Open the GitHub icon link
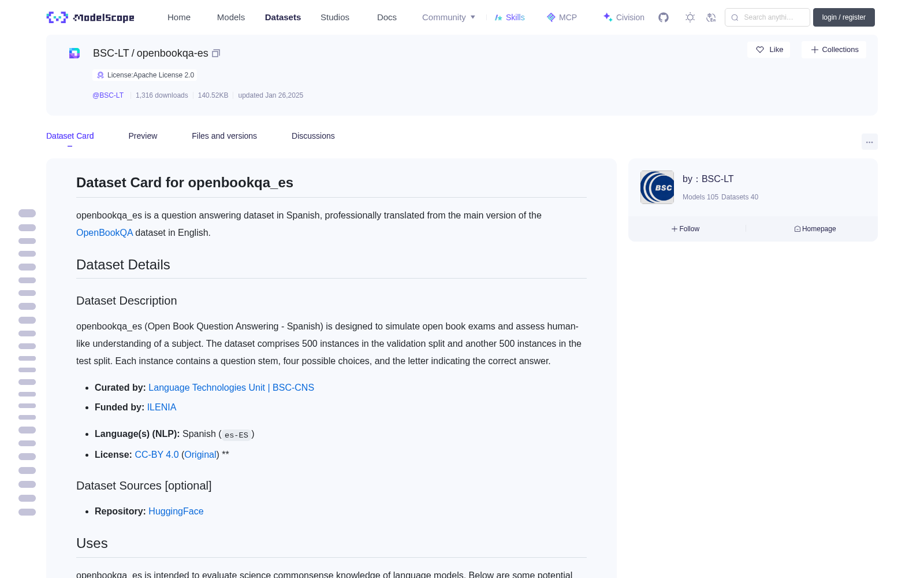The image size is (924, 578). coord(664,17)
